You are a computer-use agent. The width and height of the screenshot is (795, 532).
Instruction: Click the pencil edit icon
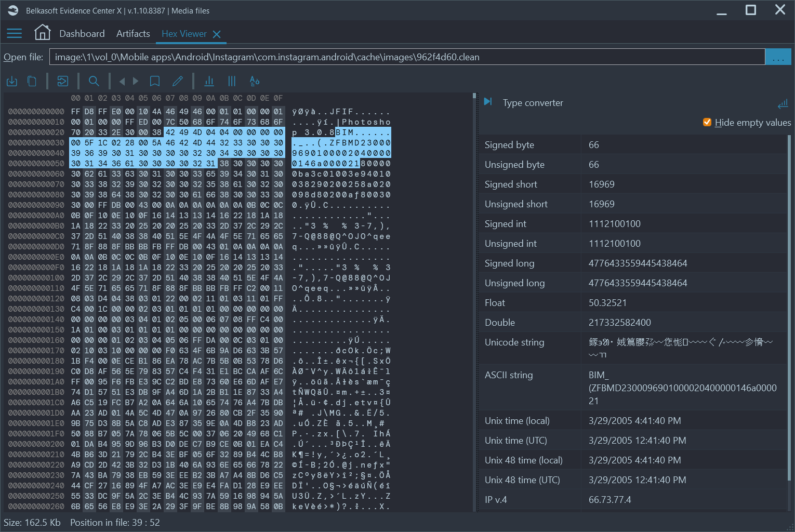click(178, 81)
